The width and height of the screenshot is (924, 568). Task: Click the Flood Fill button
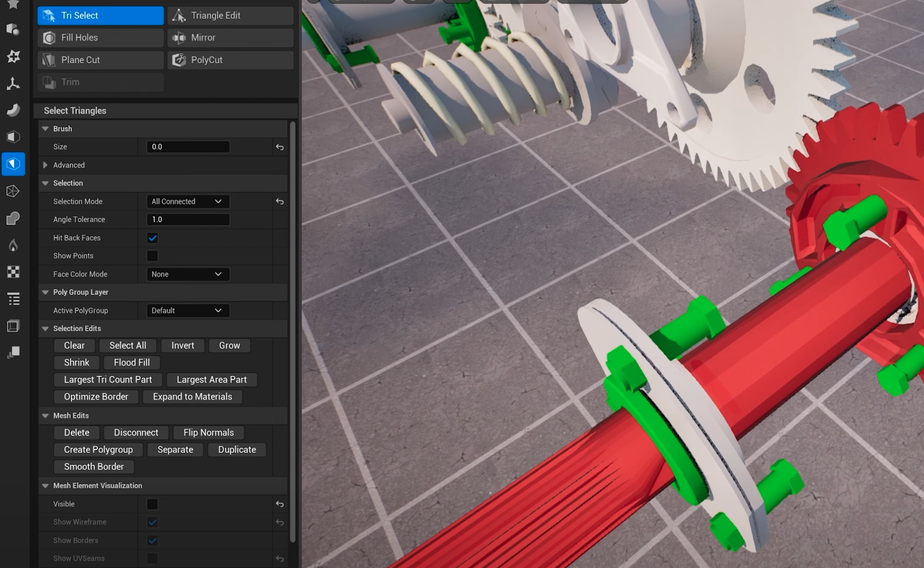pos(131,363)
